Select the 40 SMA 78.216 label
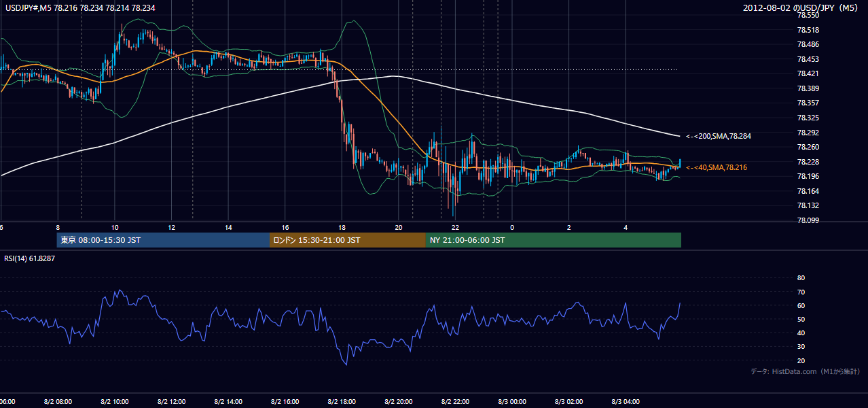This screenshot has height=408, width=868. point(716,167)
